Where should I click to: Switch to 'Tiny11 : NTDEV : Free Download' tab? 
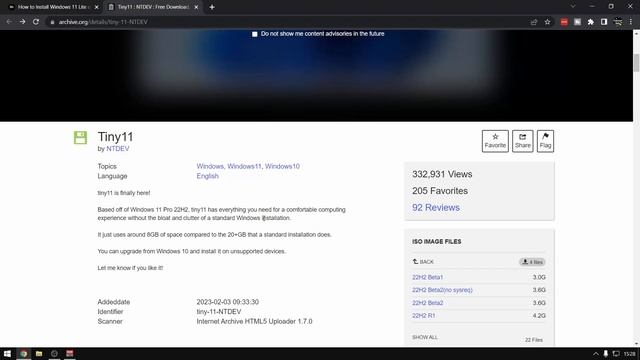[153, 7]
